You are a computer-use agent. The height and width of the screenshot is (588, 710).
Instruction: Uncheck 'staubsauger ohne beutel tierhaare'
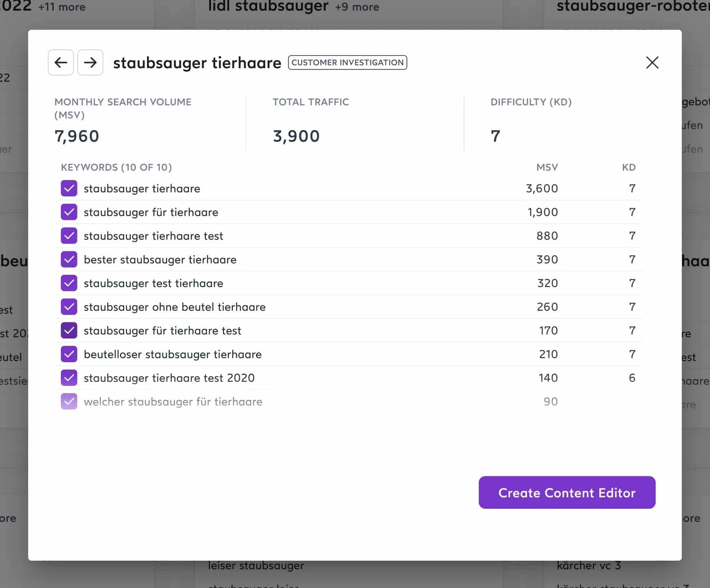(69, 307)
